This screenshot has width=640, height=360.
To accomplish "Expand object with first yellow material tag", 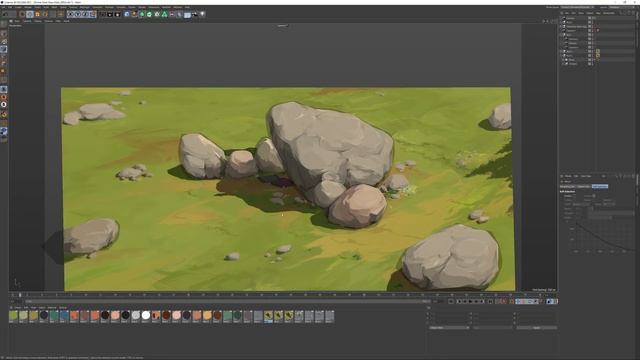I will pyautogui.click(x=561, y=51).
